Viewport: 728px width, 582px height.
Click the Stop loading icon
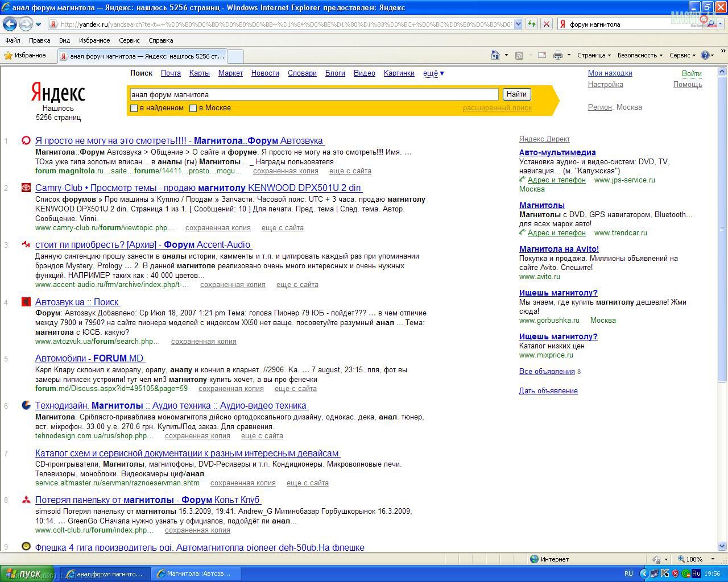546,24
